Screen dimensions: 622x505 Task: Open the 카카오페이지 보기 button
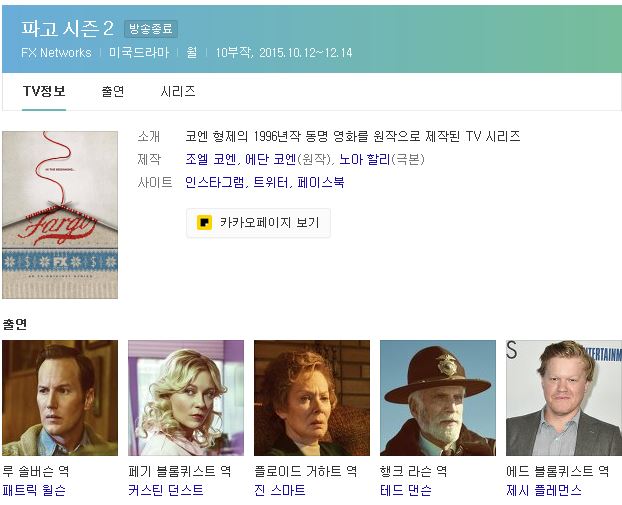(x=258, y=223)
